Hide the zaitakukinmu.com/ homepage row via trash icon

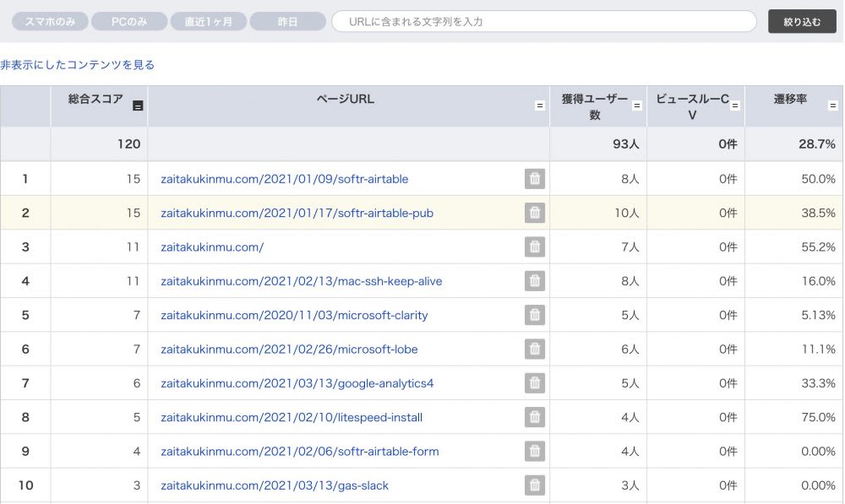pyautogui.click(x=535, y=247)
